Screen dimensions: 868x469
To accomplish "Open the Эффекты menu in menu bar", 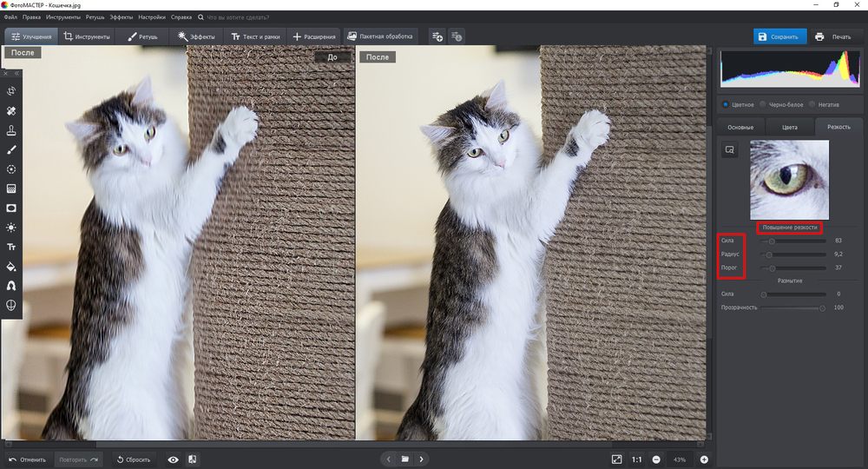I will pos(122,17).
